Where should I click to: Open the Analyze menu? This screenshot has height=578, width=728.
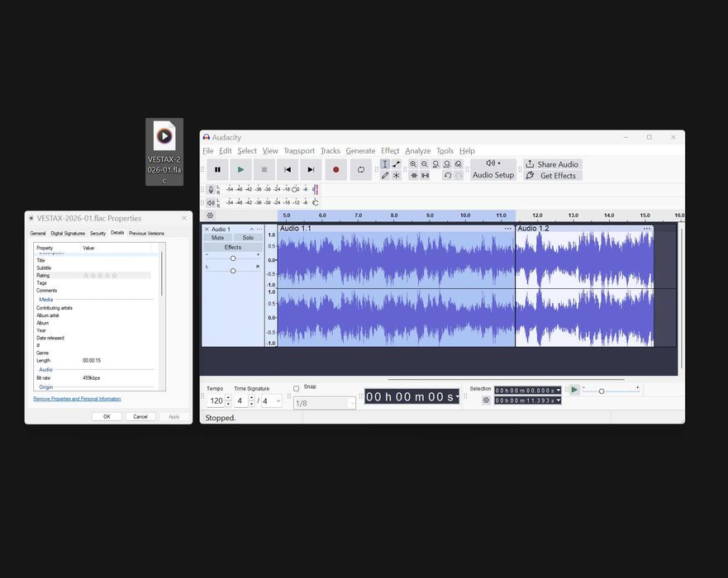[418, 151]
